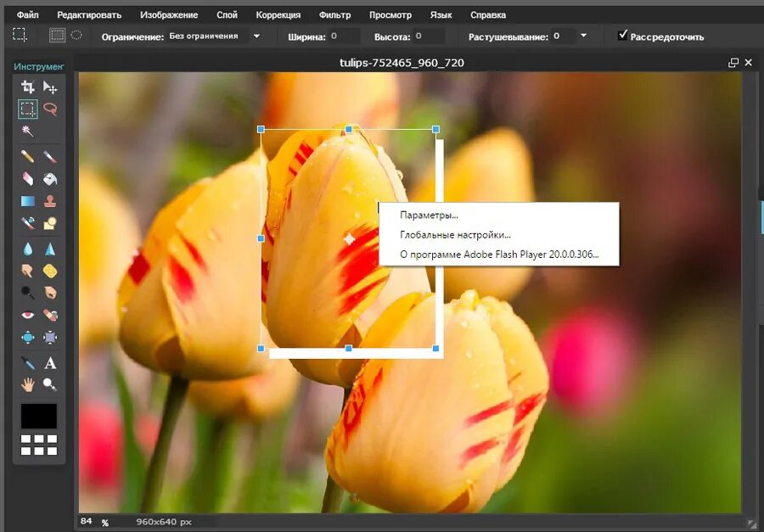
Task: Open the main black color swatch
Action: (39, 416)
